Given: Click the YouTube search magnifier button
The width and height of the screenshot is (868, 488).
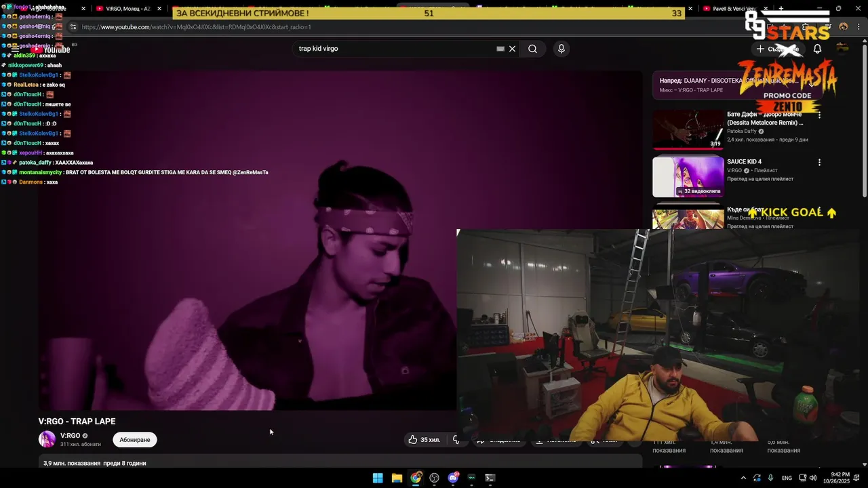Looking at the screenshot, I should [x=532, y=49].
